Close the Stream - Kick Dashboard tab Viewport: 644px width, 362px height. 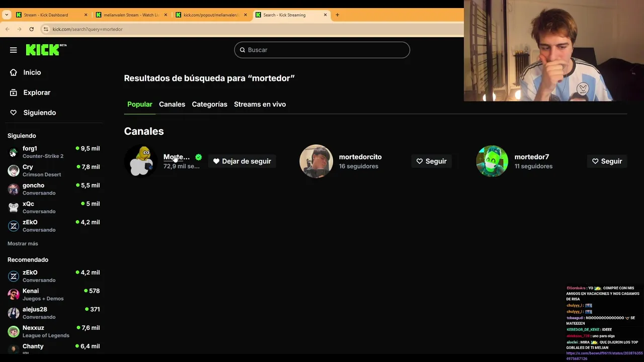coord(86,15)
